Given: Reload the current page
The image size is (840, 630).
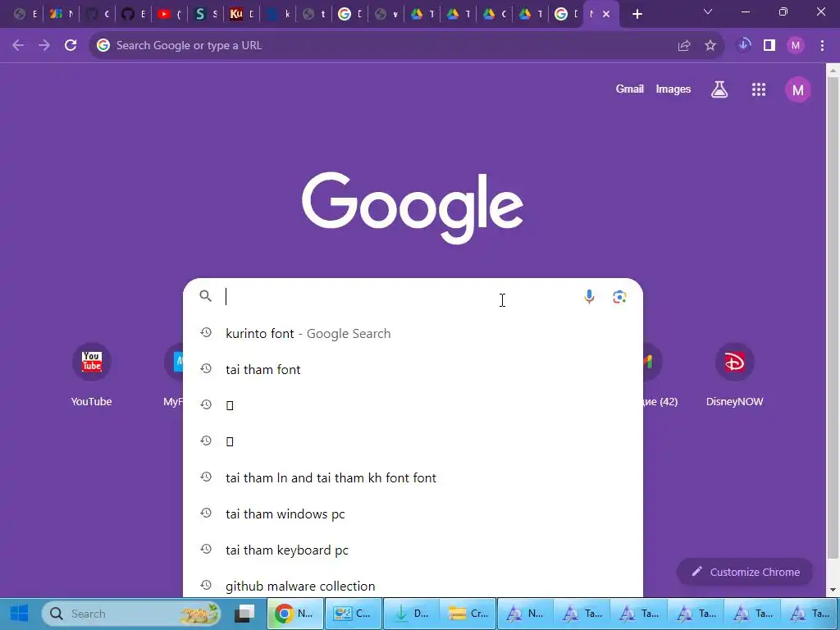Looking at the screenshot, I should [71, 46].
